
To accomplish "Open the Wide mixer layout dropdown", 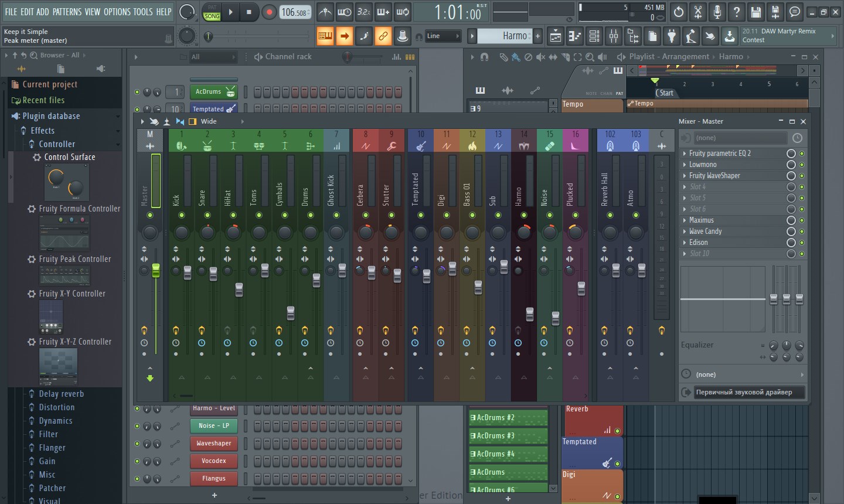I will coord(222,121).
